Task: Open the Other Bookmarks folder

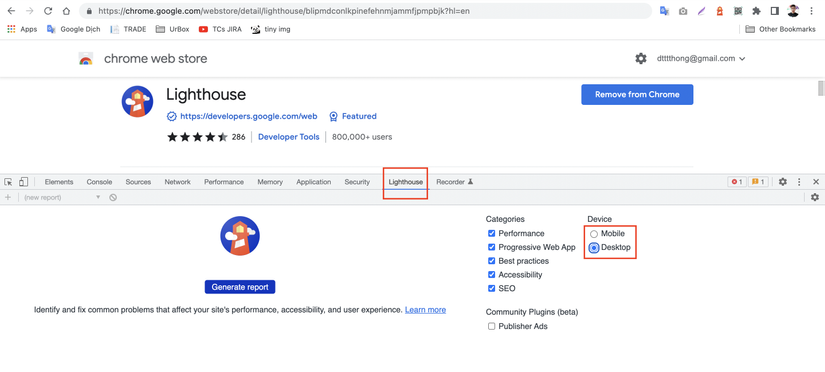Action: pyautogui.click(x=780, y=29)
